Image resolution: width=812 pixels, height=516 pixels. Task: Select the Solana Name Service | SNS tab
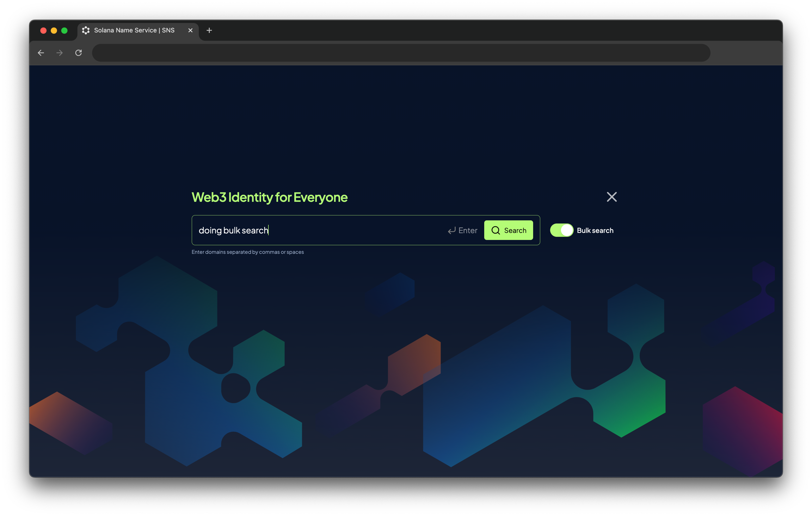[x=134, y=31]
